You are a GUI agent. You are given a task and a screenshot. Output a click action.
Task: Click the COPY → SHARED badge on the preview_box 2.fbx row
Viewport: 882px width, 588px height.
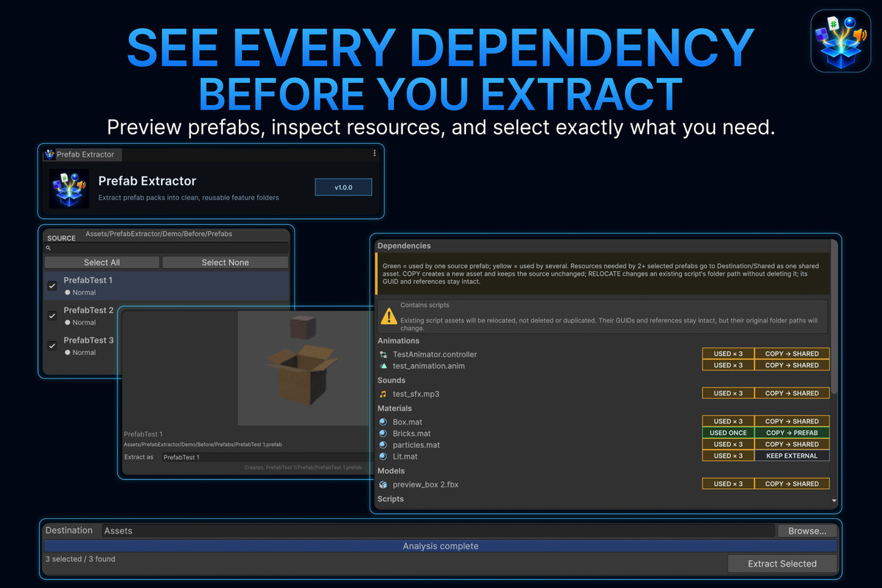coord(792,484)
